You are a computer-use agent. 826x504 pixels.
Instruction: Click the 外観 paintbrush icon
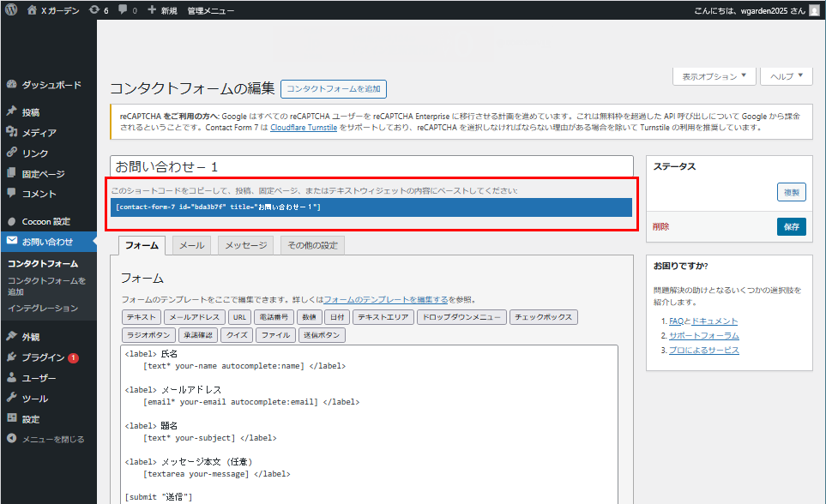coord(12,336)
